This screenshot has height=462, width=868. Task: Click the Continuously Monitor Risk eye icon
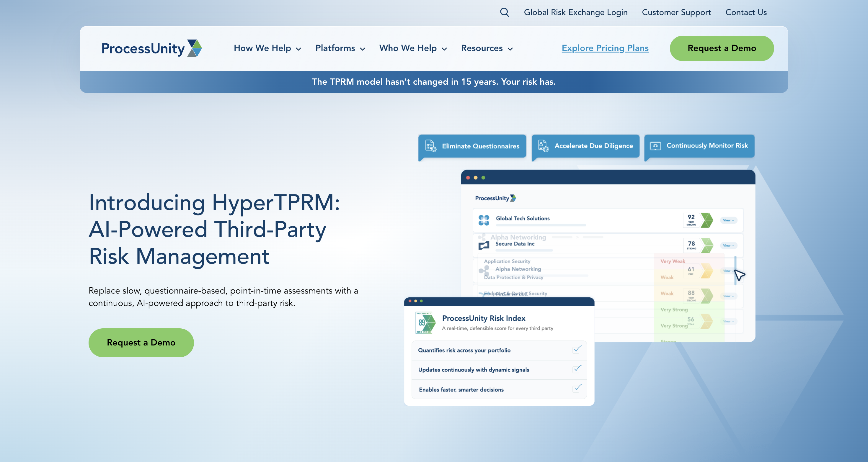(x=655, y=146)
